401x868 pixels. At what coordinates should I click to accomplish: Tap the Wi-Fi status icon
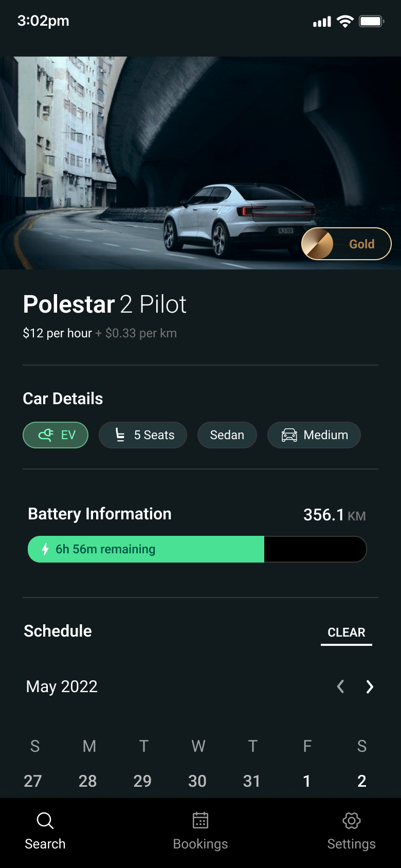point(345,21)
